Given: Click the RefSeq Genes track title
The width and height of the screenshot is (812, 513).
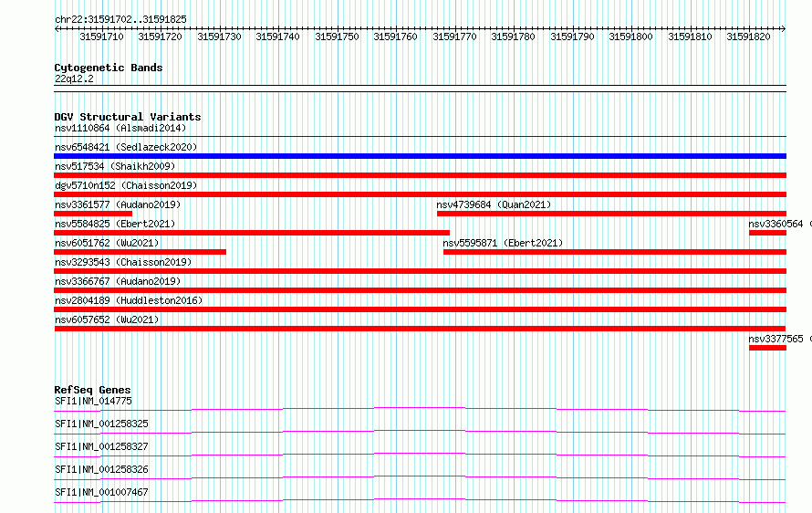Looking at the screenshot, I should click(92, 390).
